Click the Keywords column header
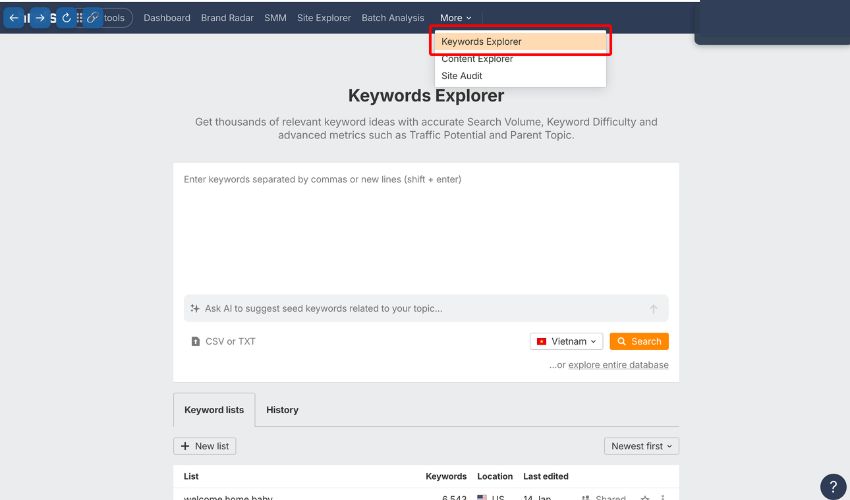The height and width of the screenshot is (500, 850). point(446,476)
